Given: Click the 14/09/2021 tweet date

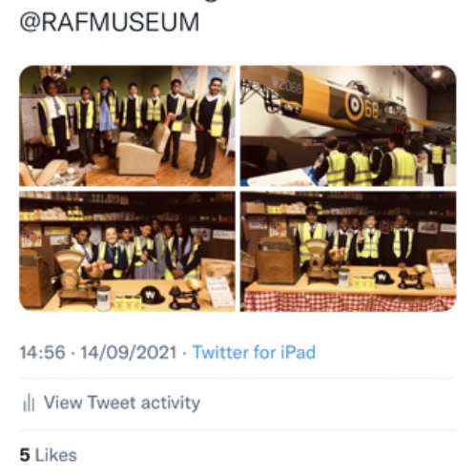Looking at the screenshot, I should [129, 352].
